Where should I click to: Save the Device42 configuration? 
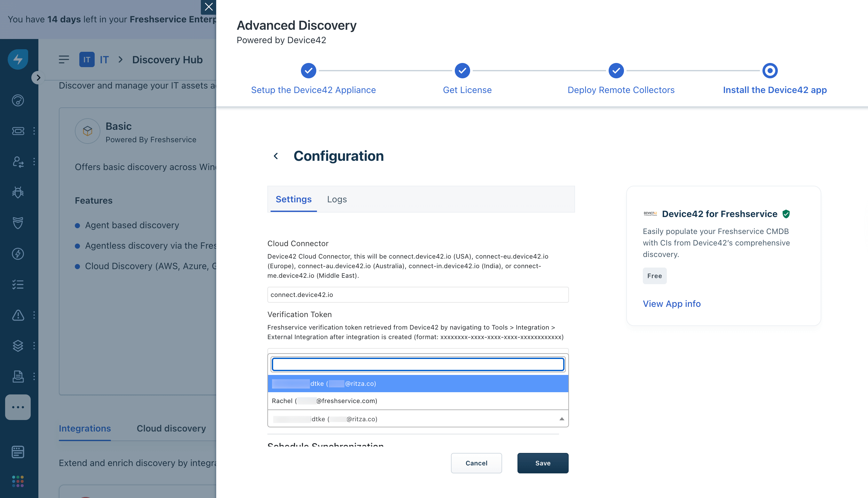point(542,463)
